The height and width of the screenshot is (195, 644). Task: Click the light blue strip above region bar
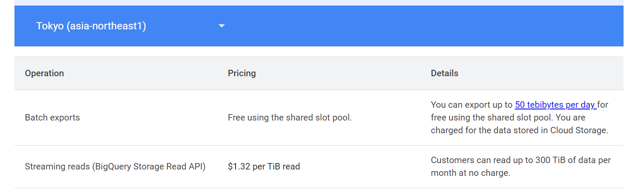click(319, 3)
